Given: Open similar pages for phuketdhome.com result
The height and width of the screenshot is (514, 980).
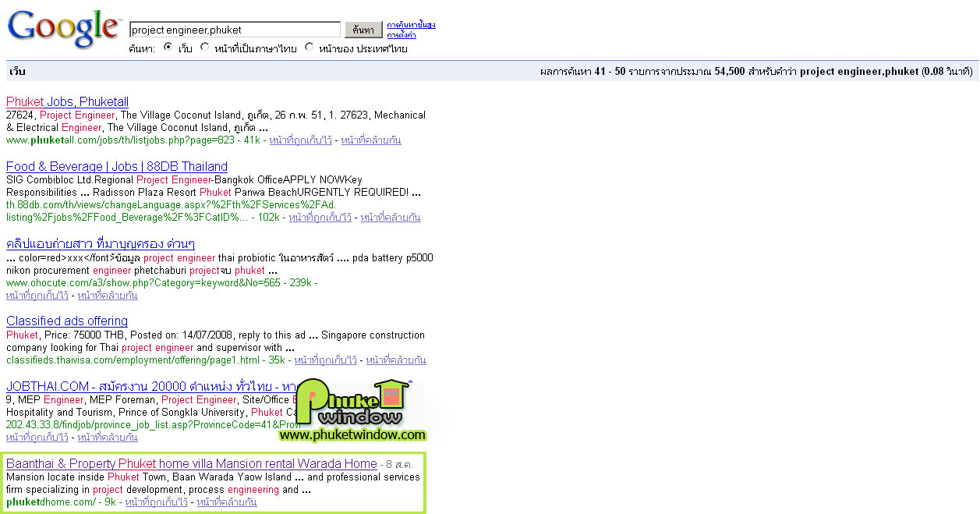Looking at the screenshot, I should tap(227, 502).
